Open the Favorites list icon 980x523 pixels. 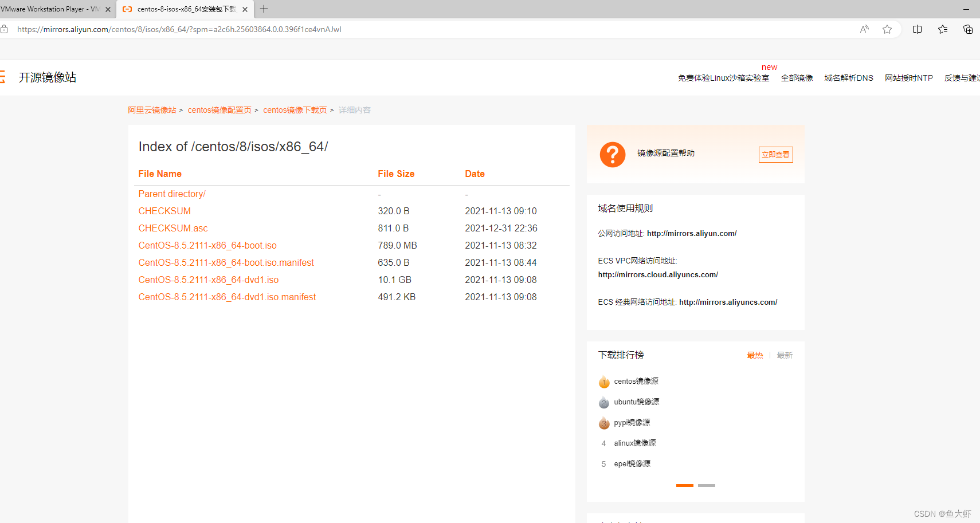click(x=943, y=29)
